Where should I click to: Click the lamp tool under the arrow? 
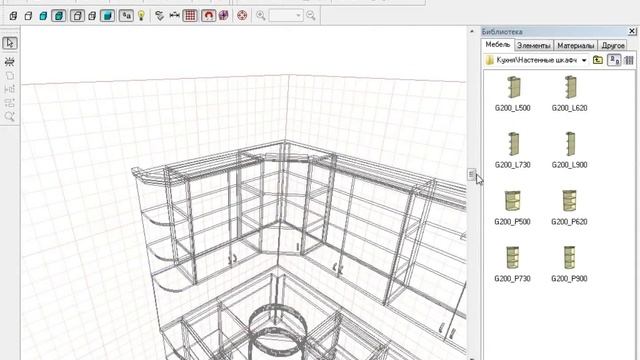click(x=10, y=62)
